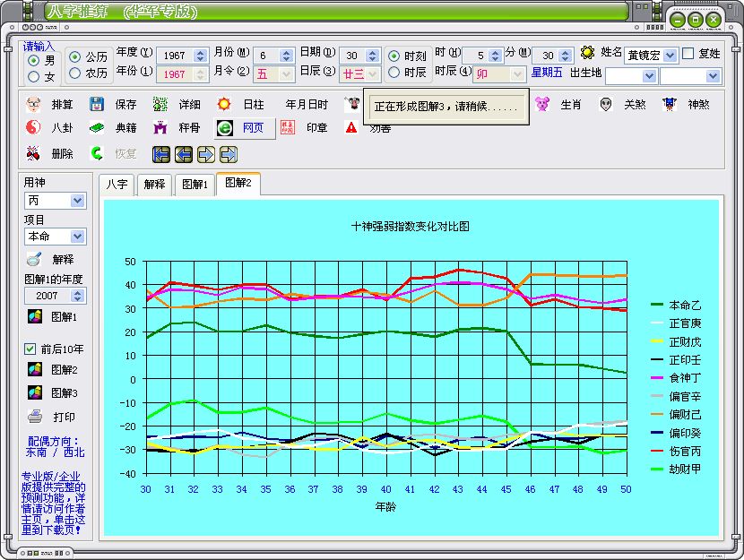The height and width of the screenshot is (560, 744).
Task: Click the 保存 save floppy icon
Action: (x=98, y=105)
